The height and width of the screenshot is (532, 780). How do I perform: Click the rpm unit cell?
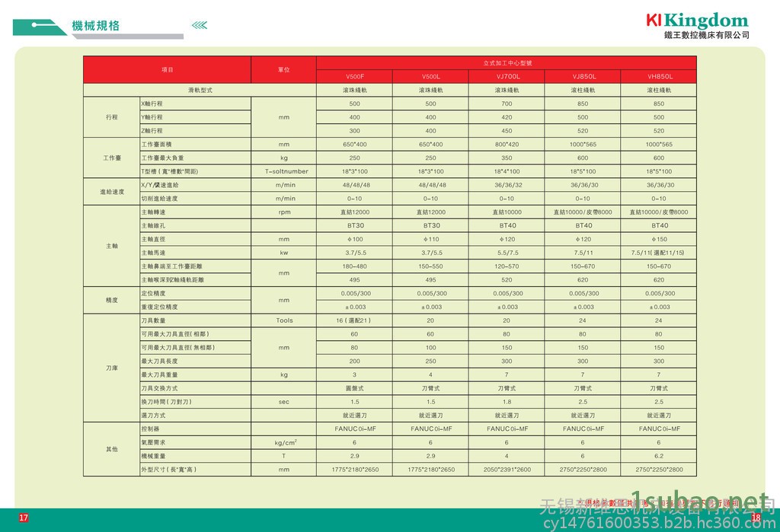tap(284, 212)
